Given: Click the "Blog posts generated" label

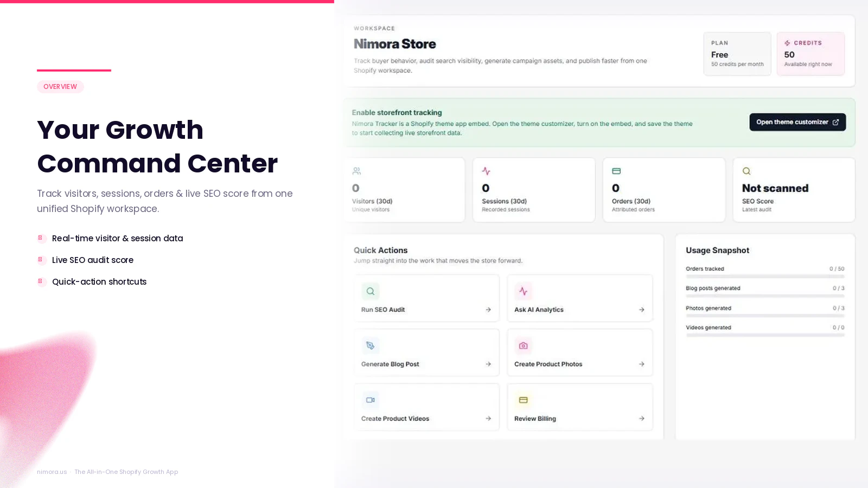Looking at the screenshot, I should (713, 288).
